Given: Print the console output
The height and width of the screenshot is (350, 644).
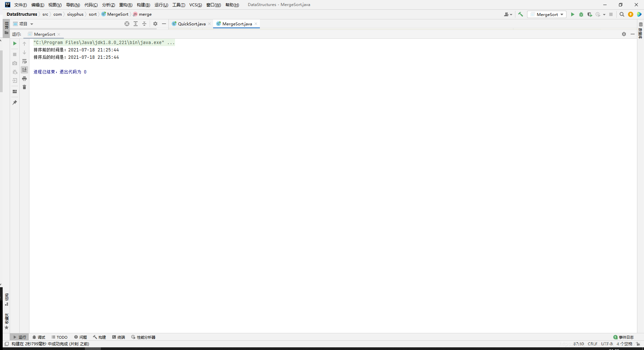Looking at the screenshot, I should click(x=24, y=78).
